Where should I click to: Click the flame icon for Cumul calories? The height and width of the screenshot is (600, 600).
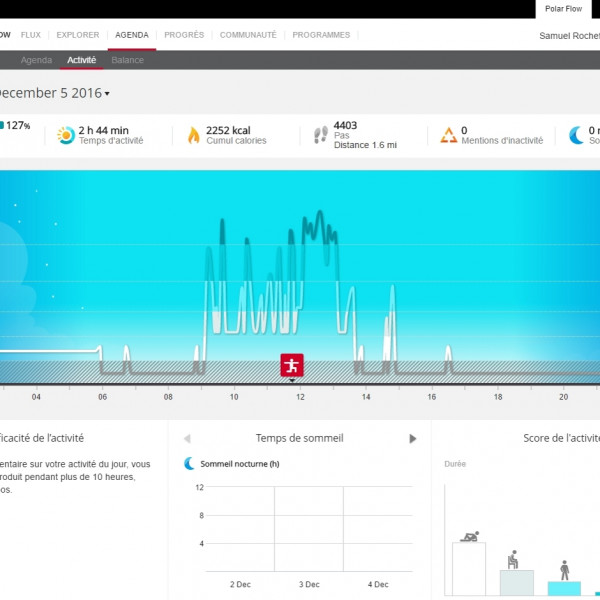(x=193, y=135)
